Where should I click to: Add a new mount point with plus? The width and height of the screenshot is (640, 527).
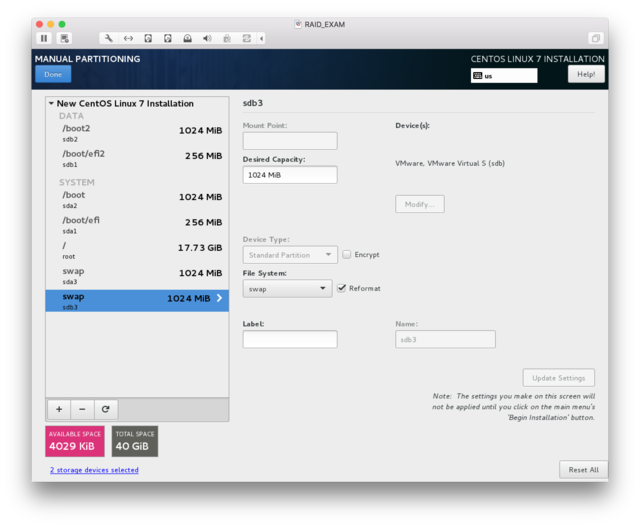[x=59, y=409]
